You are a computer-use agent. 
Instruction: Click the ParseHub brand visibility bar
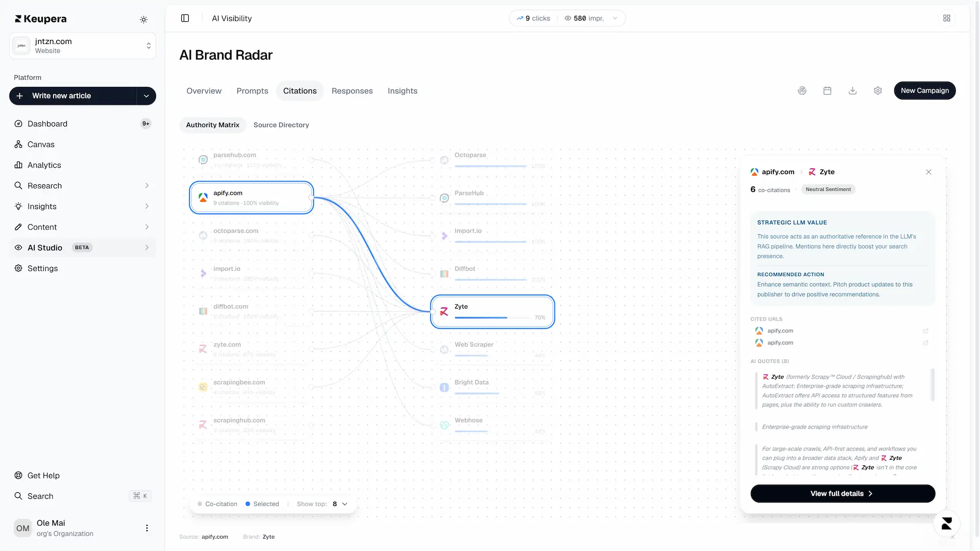pyautogui.click(x=491, y=204)
